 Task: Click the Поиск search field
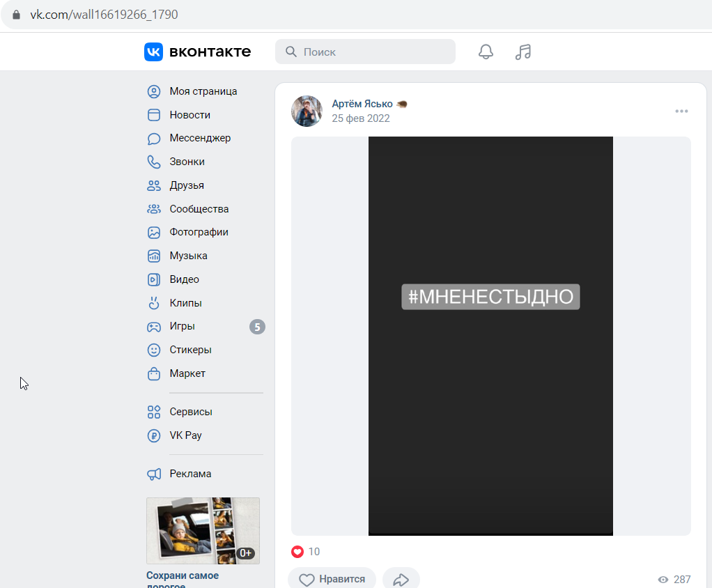click(x=365, y=52)
